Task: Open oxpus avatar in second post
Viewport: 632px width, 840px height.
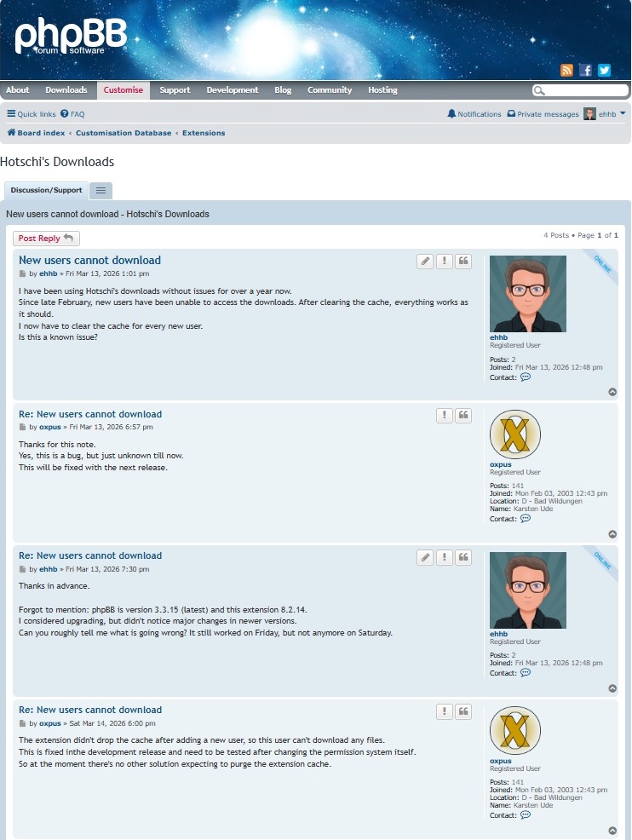Action: pos(514,434)
